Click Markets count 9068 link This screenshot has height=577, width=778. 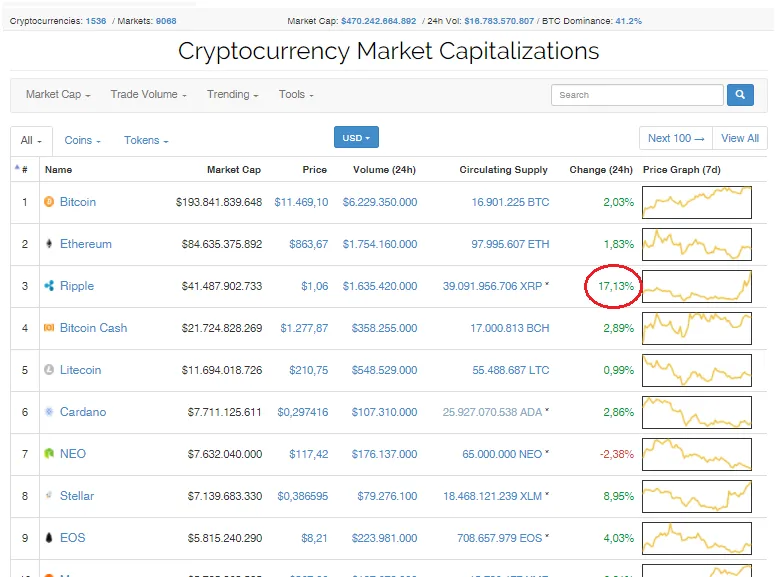pos(166,21)
